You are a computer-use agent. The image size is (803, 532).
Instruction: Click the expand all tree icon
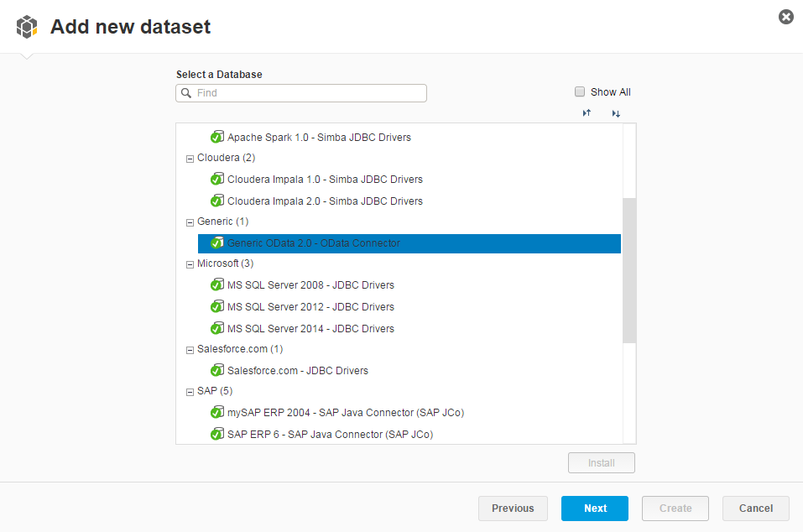click(x=616, y=113)
